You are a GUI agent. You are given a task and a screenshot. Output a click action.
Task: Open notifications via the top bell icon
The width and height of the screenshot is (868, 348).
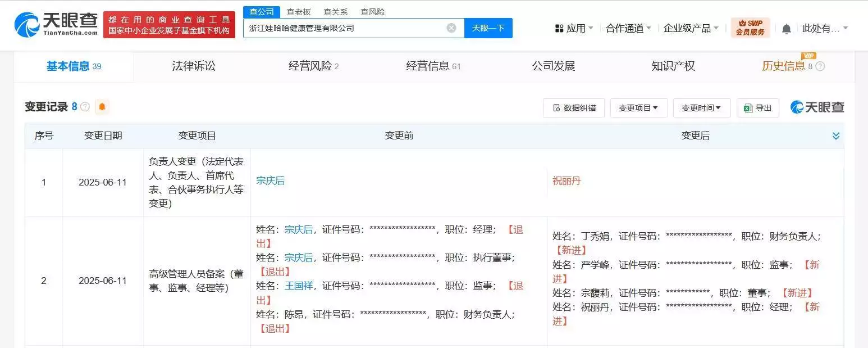(787, 29)
